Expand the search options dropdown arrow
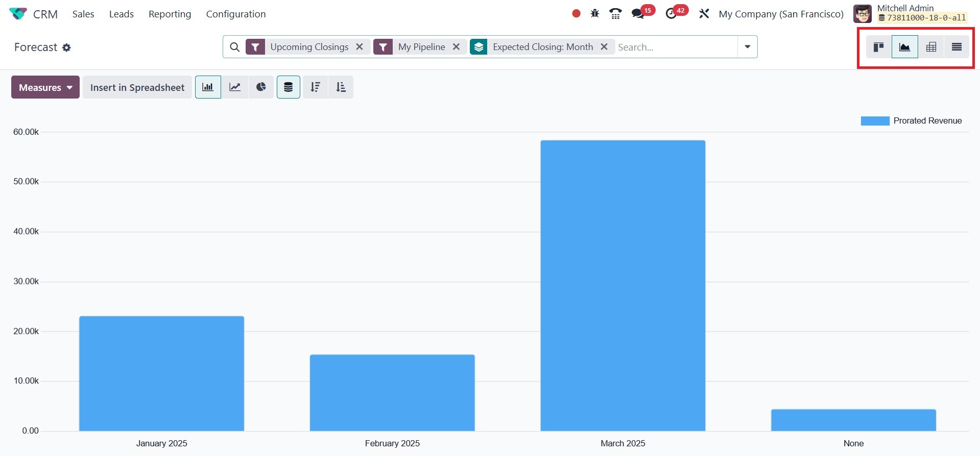 coord(747,47)
